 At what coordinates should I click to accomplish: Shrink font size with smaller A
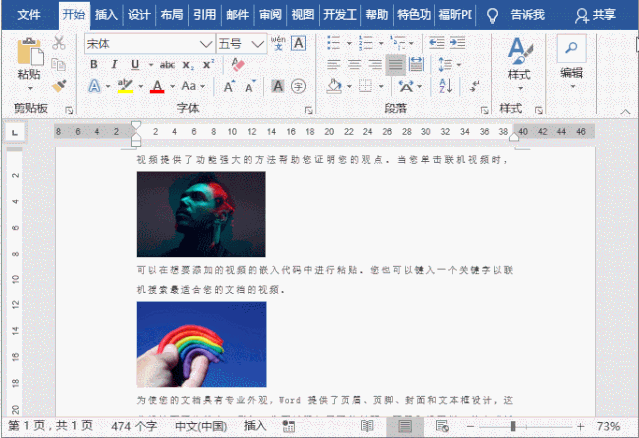point(250,86)
